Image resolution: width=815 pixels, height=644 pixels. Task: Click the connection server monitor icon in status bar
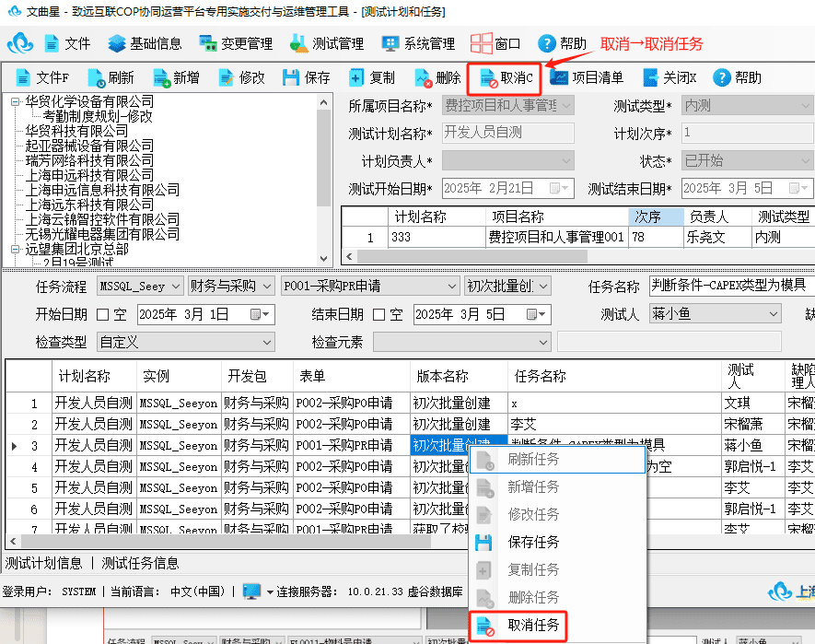252,591
